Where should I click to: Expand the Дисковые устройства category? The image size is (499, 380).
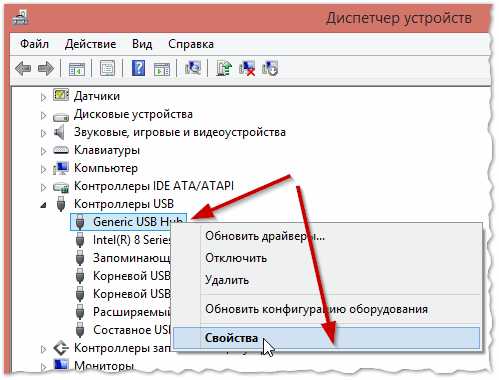(43, 115)
